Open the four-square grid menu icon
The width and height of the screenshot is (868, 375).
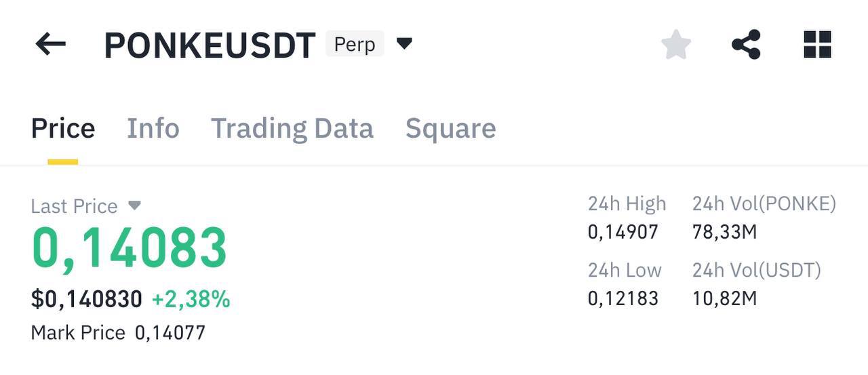pos(817,45)
